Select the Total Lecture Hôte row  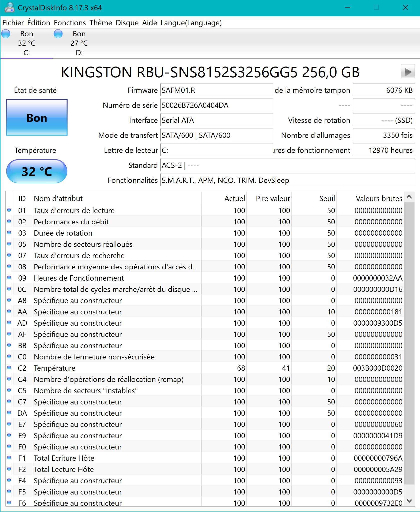click(x=205, y=469)
